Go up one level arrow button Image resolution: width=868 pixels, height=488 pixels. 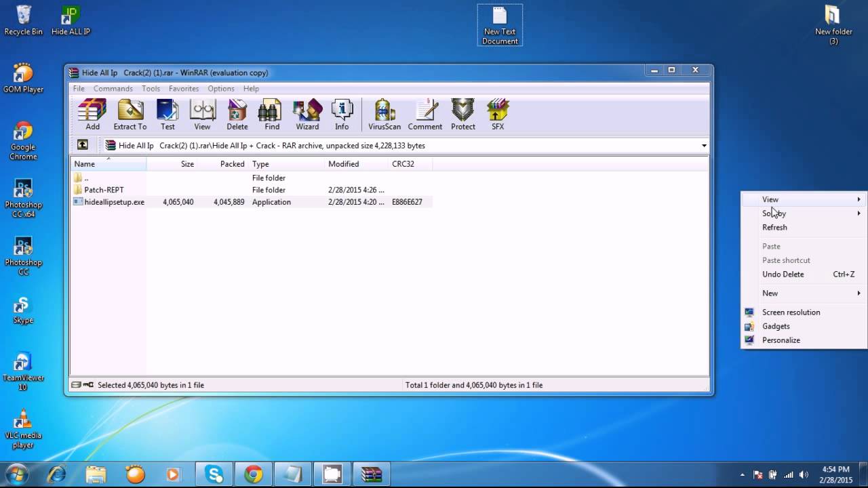83,145
